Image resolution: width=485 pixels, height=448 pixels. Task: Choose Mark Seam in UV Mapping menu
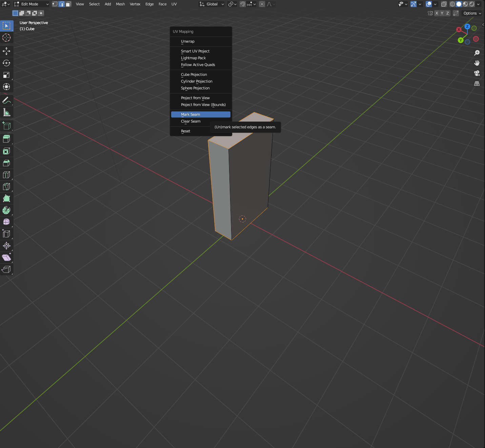201,114
